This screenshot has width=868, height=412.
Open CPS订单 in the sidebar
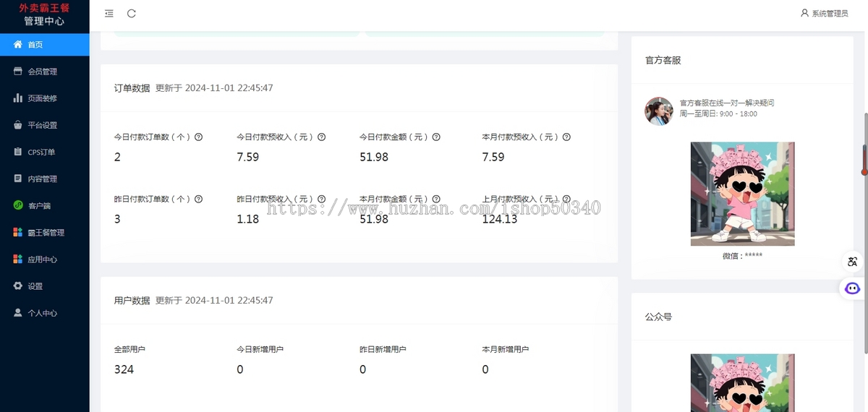(45, 152)
